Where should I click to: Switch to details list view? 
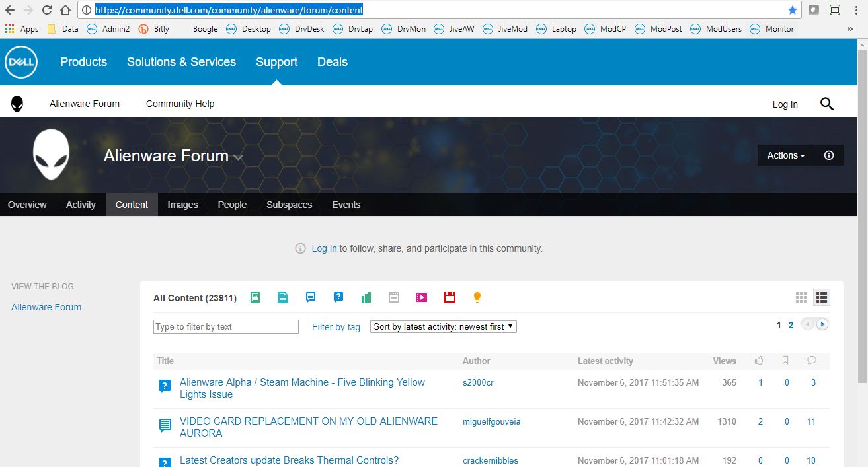[x=822, y=297]
